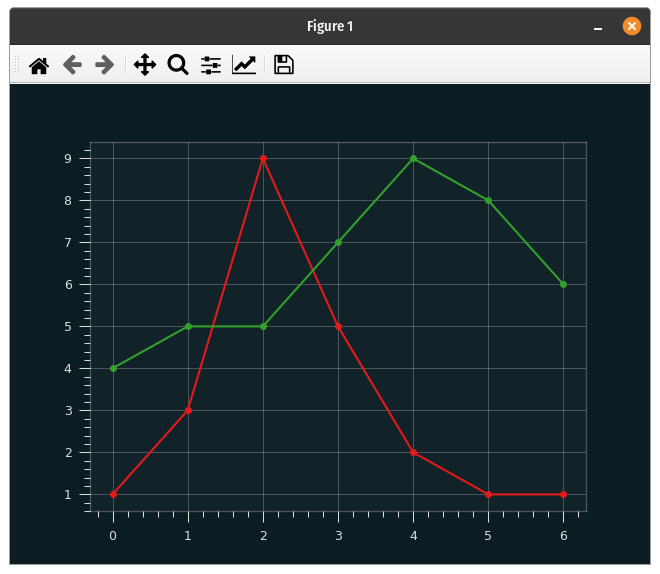Pick the green data point at x=5
The image size is (660, 574).
[488, 200]
